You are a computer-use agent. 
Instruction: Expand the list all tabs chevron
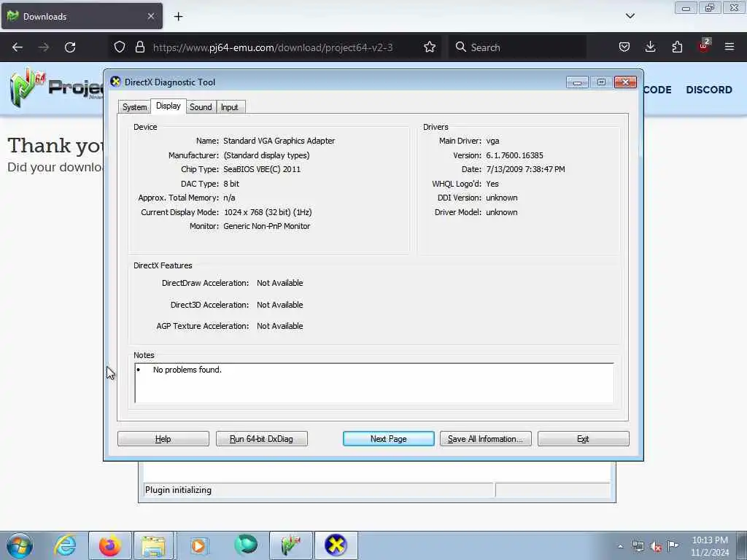[x=630, y=16]
